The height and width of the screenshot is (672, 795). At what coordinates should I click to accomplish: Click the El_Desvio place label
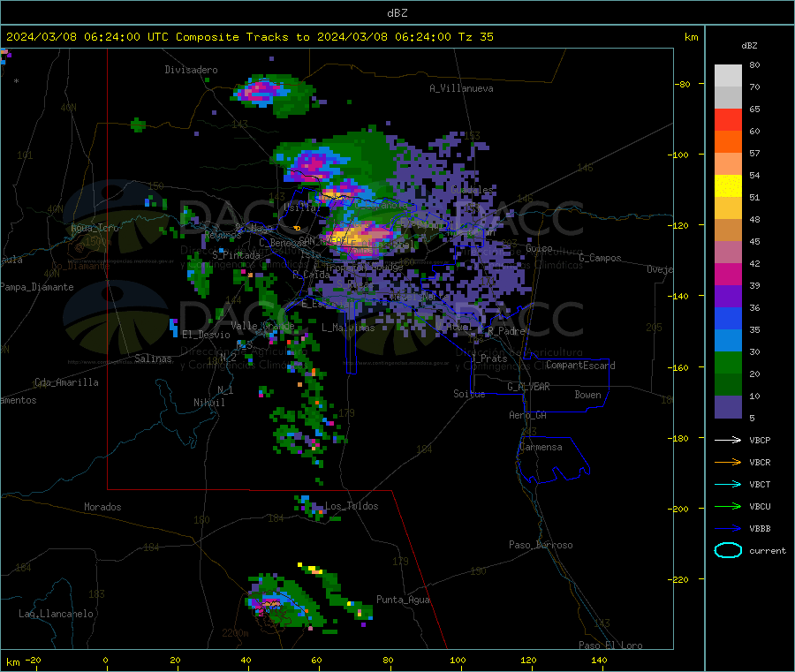point(206,335)
